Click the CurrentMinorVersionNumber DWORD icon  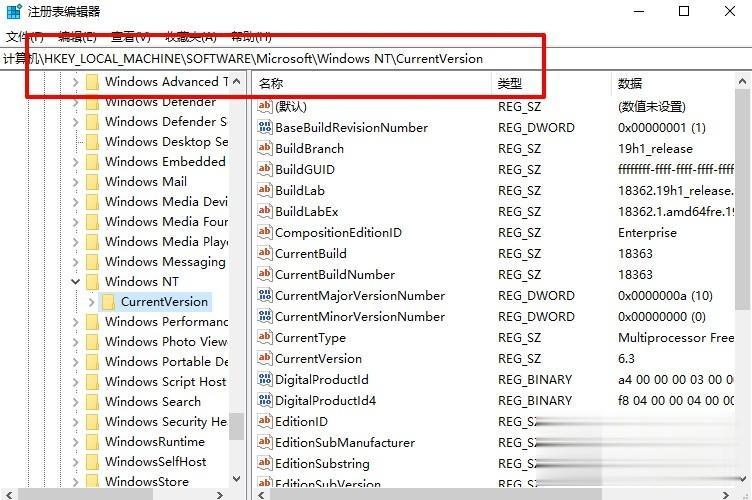click(x=265, y=316)
